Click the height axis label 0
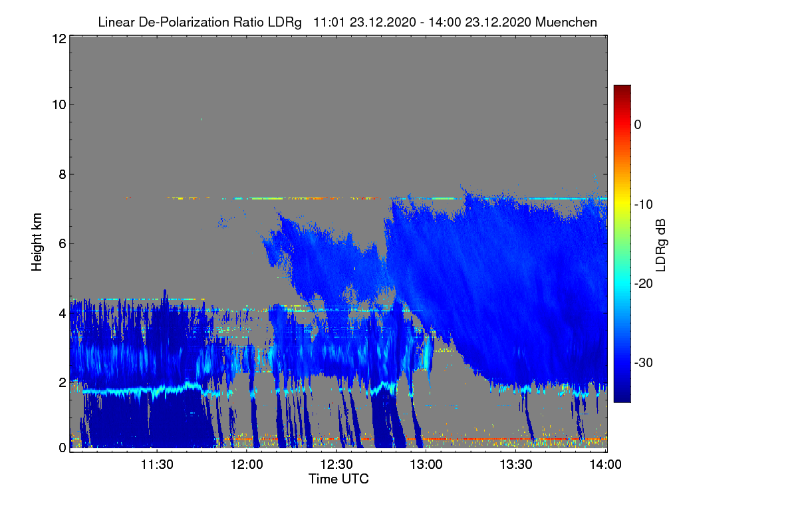This screenshot has width=798, height=532. (61, 448)
